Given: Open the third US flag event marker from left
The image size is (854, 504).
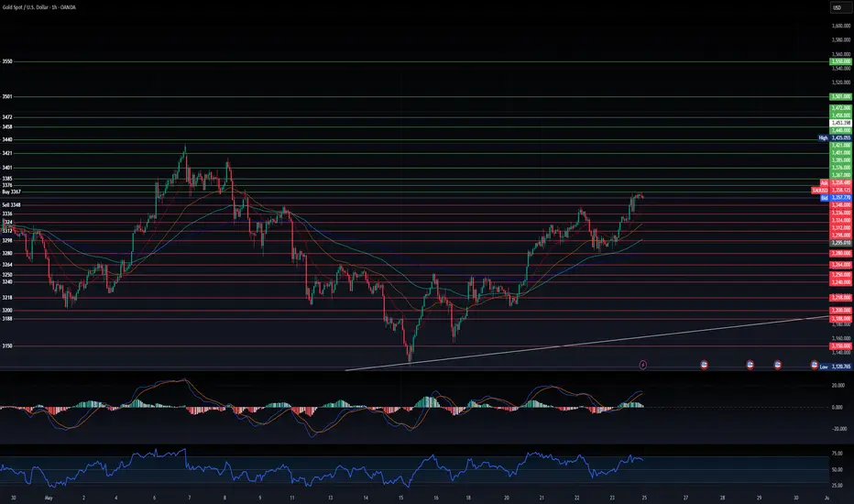Looking at the screenshot, I should click(x=778, y=365).
